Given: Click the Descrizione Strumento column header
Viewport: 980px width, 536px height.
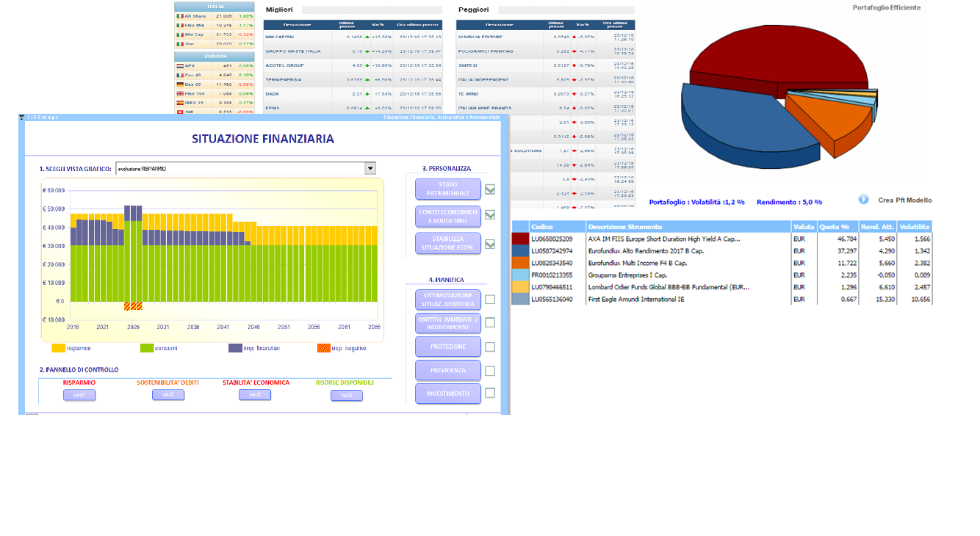Looking at the screenshot, I should (688, 227).
